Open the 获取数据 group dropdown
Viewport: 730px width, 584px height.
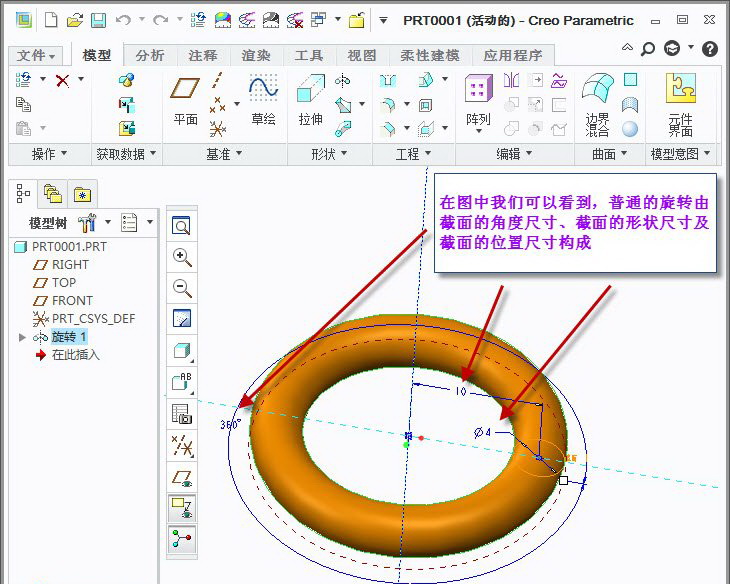[126, 154]
